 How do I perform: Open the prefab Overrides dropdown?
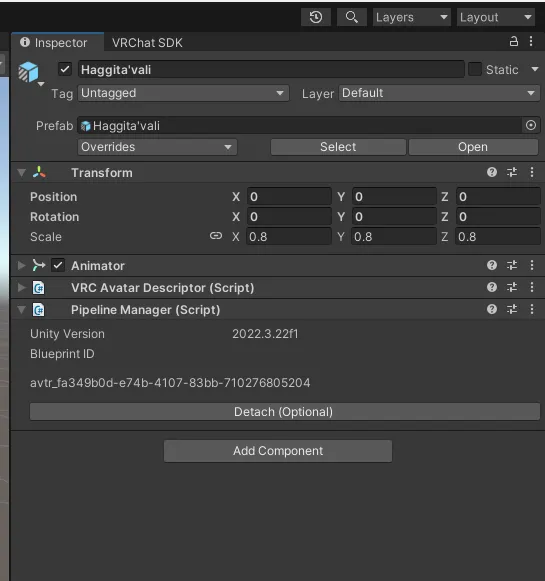[157, 147]
